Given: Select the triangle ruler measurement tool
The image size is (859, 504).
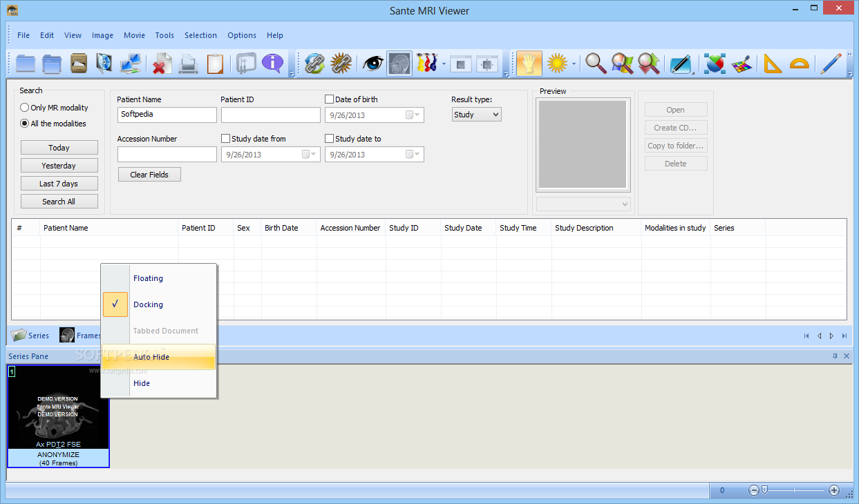Looking at the screenshot, I should pyautogui.click(x=772, y=64).
